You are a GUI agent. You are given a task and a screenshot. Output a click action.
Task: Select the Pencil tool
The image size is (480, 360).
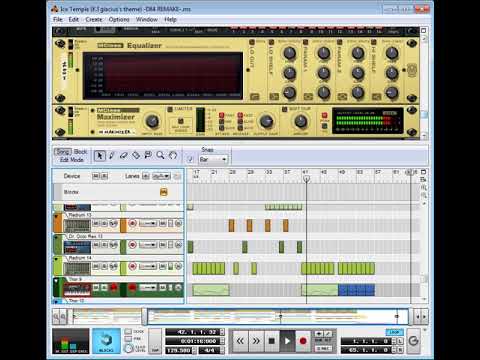(x=112, y=155)
